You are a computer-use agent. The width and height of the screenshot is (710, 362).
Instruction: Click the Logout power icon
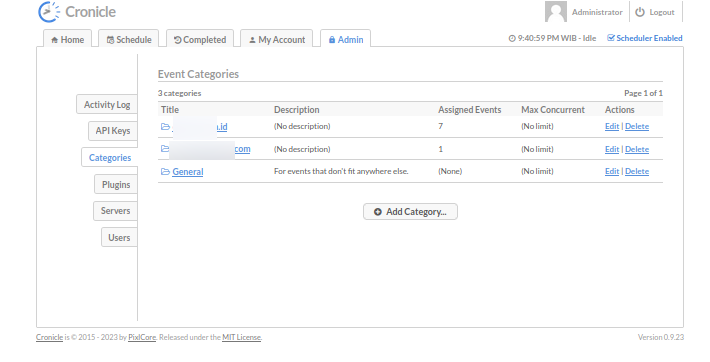pos(640,12)
